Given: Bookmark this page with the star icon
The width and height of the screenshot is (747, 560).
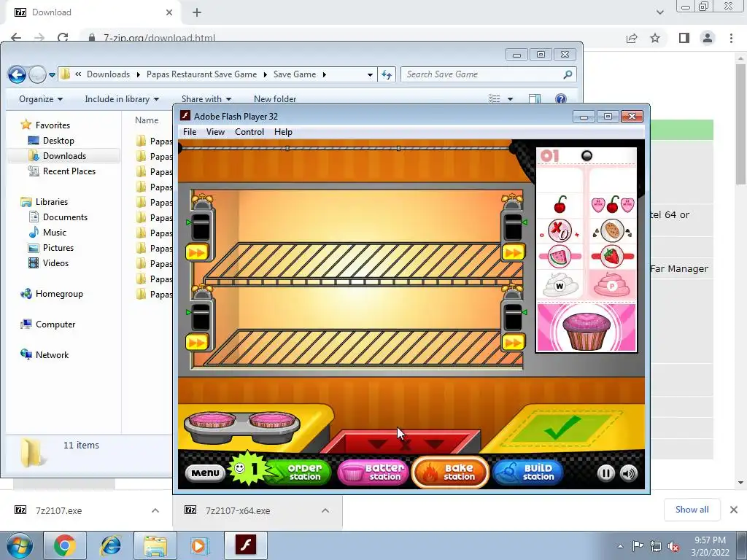Looking at the screenshot, I should (655, 38).
